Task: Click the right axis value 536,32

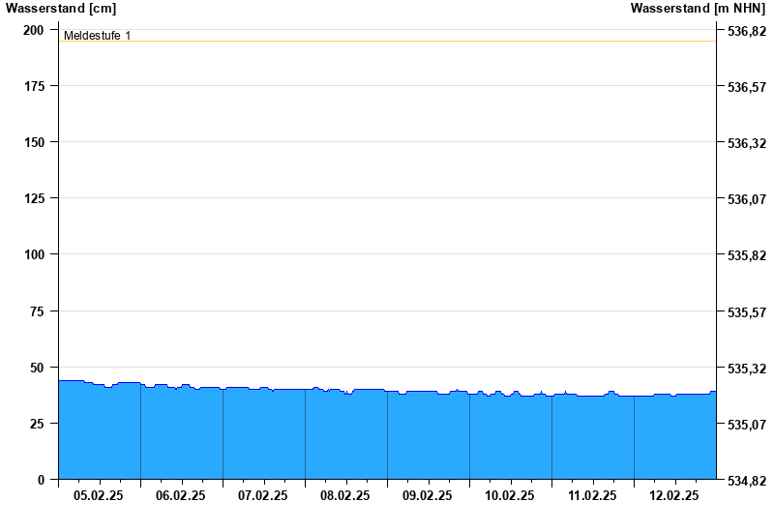Action: [x=747, y=143]
